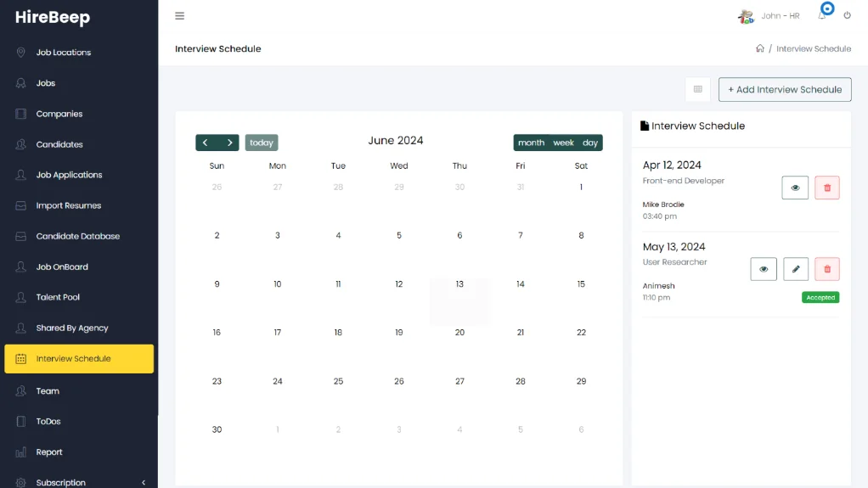Open the notifications bell icon
The width and height of the screenshot is (868, 488).
click(822, 16)
